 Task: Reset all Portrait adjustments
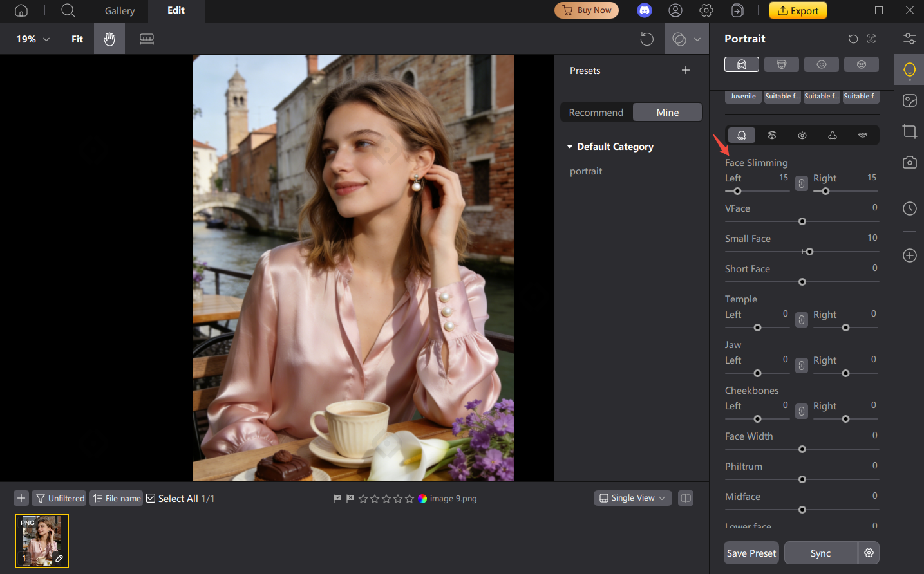[853, 39]
